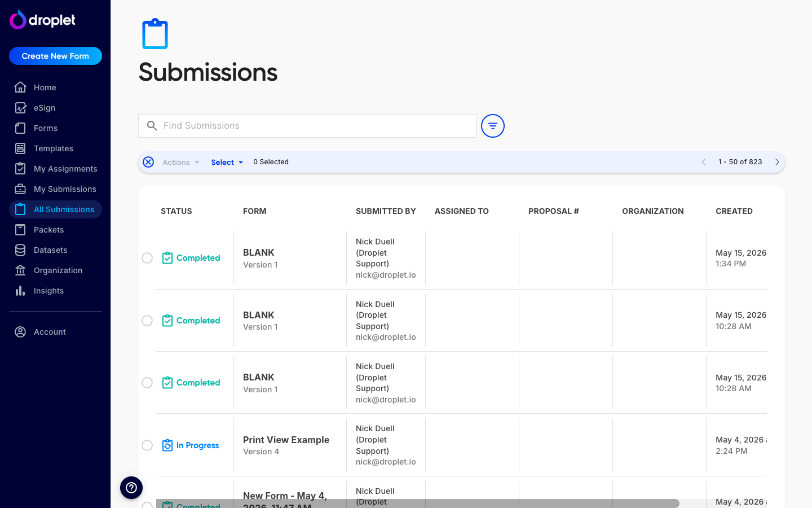Click the Organization bank icon

20,270
